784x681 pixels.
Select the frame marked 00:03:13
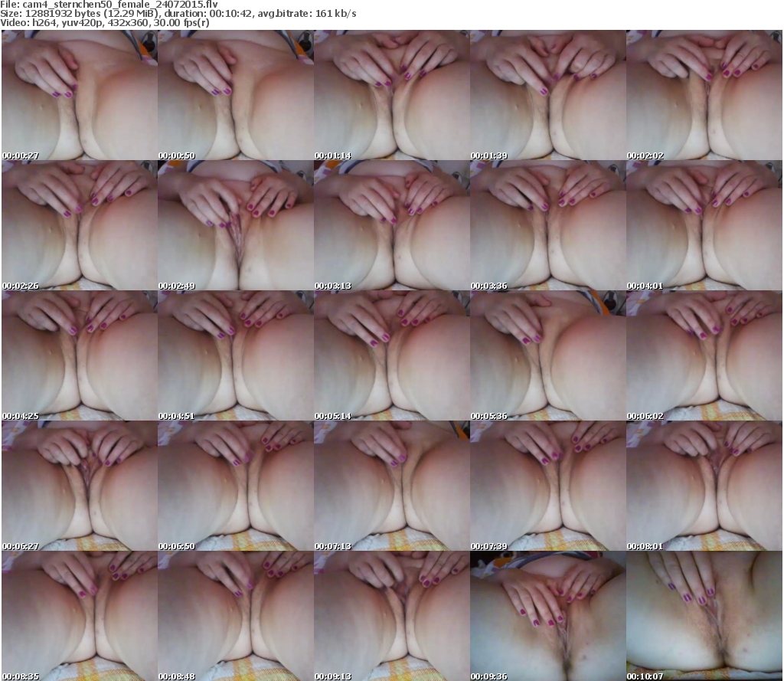(x=390, y=225)
